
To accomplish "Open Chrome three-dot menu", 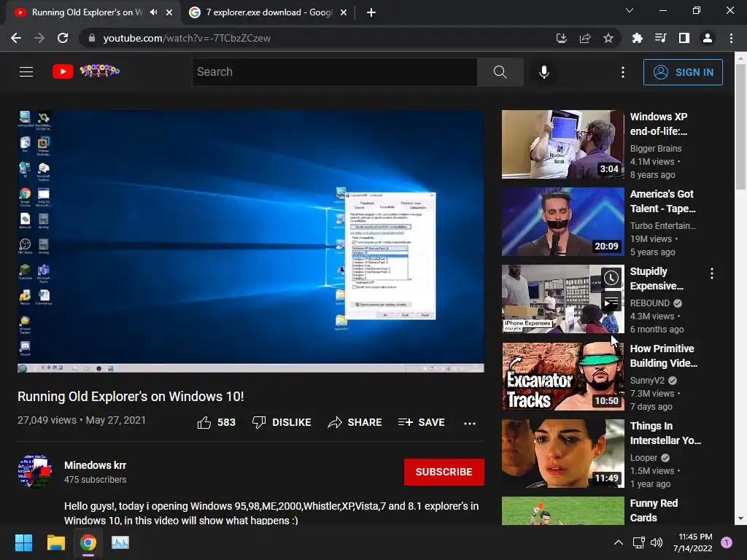I will click(x=731, y=38).
